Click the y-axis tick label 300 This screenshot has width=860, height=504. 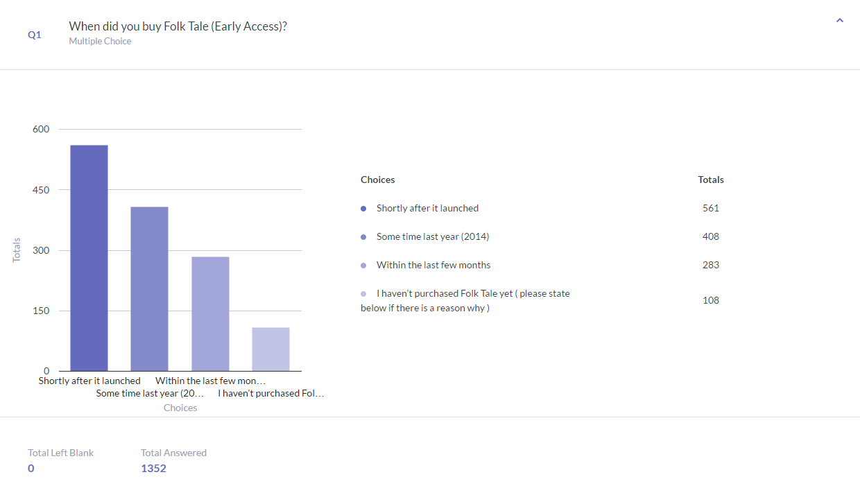(x=41, y=250)
